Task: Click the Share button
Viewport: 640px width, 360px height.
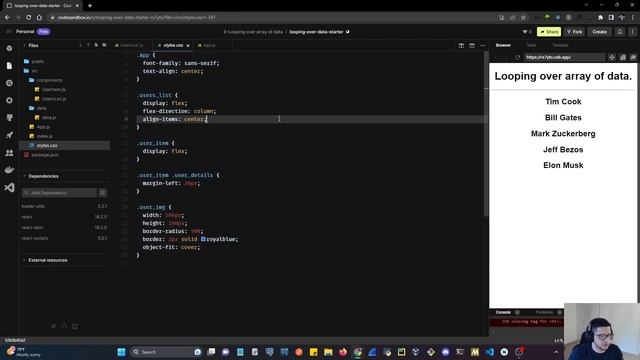Action: click(549, 32)
